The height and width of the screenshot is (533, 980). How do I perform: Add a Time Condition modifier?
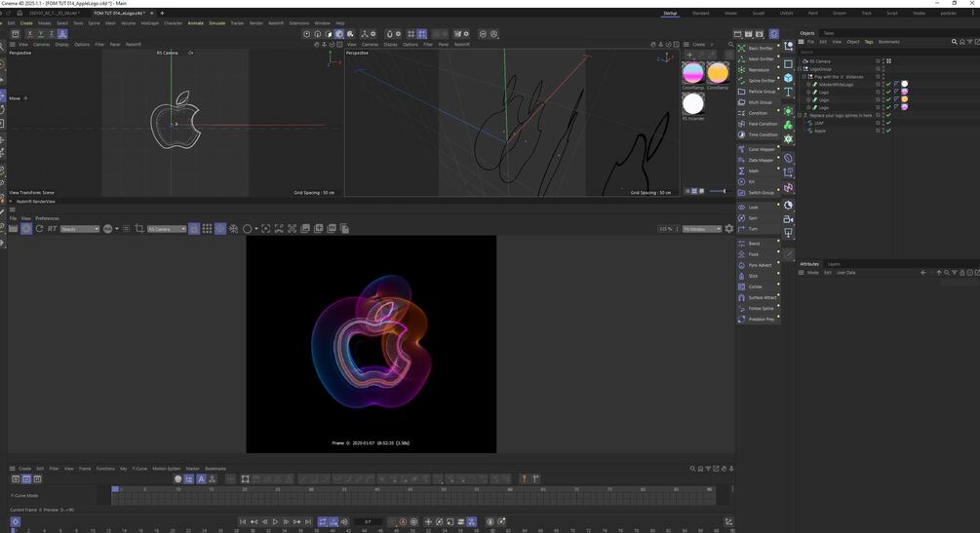pos(758,134)
